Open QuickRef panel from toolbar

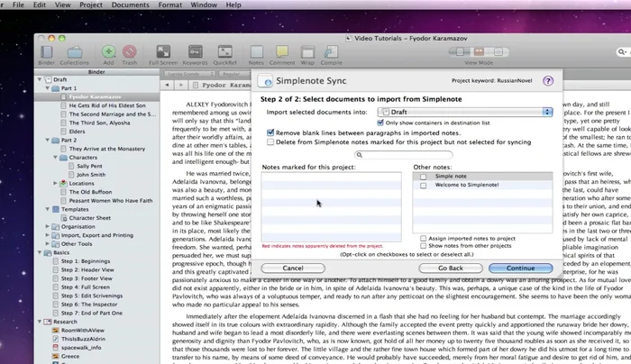tap(225, 52)
